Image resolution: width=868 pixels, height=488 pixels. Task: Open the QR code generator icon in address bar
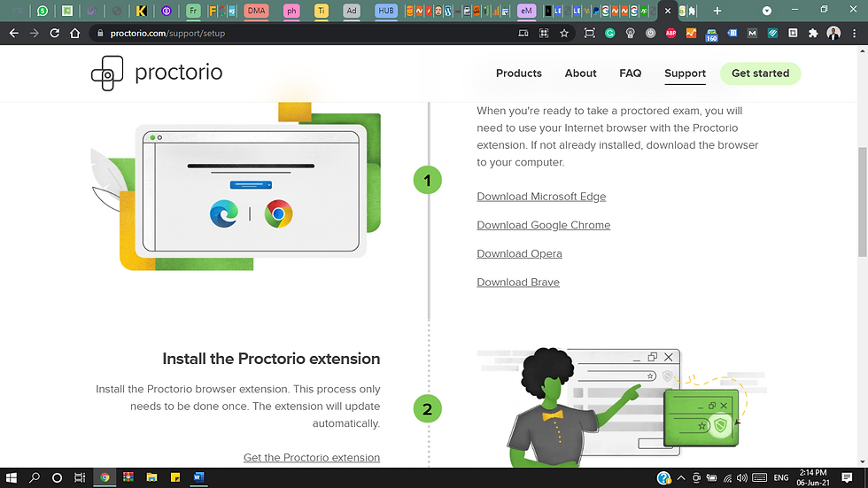coord(544,33)
